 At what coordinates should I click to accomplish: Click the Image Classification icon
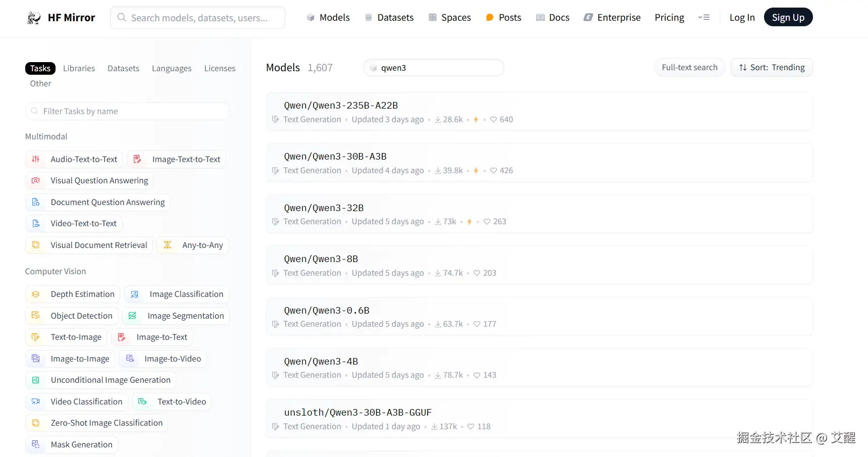pyautogui.click(x=135, y=294)
